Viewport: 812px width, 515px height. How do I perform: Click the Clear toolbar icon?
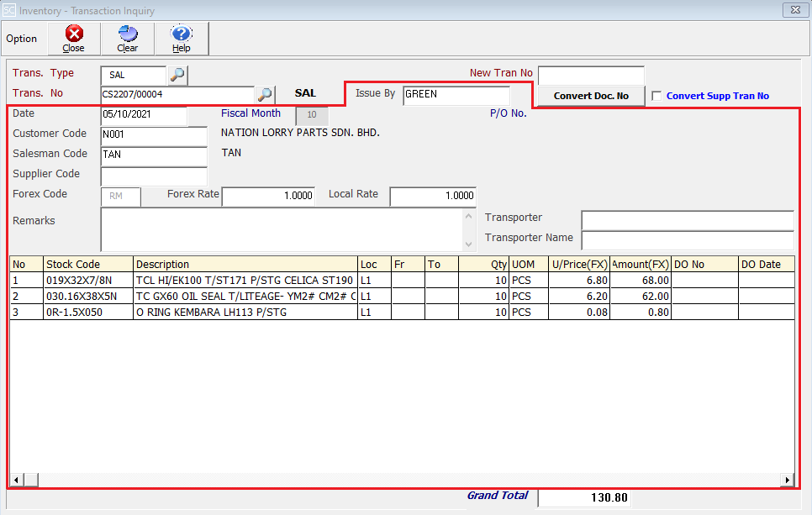tap(128, 39)
